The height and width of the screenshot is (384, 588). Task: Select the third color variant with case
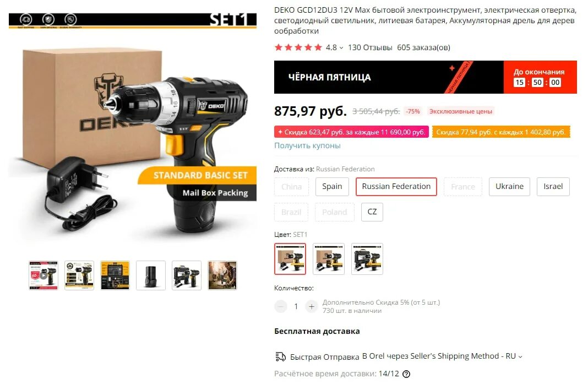[x=367, y=259]
